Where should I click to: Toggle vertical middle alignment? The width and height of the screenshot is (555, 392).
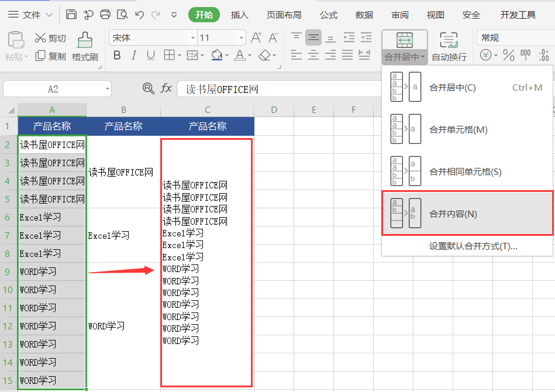point(313,37)
